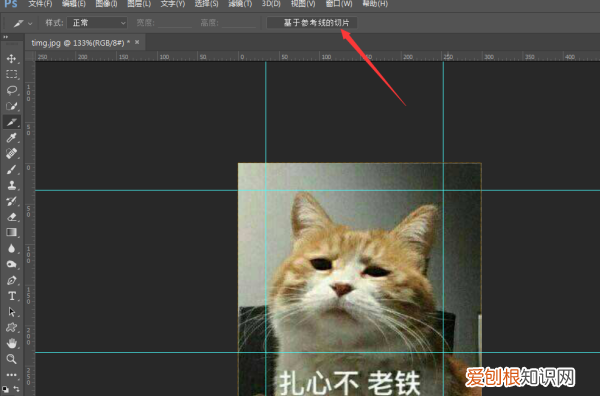Viewport: 600px width, 396px height.
Task: Open the 选择(S) menu
Action: click(x=206, y=4)
